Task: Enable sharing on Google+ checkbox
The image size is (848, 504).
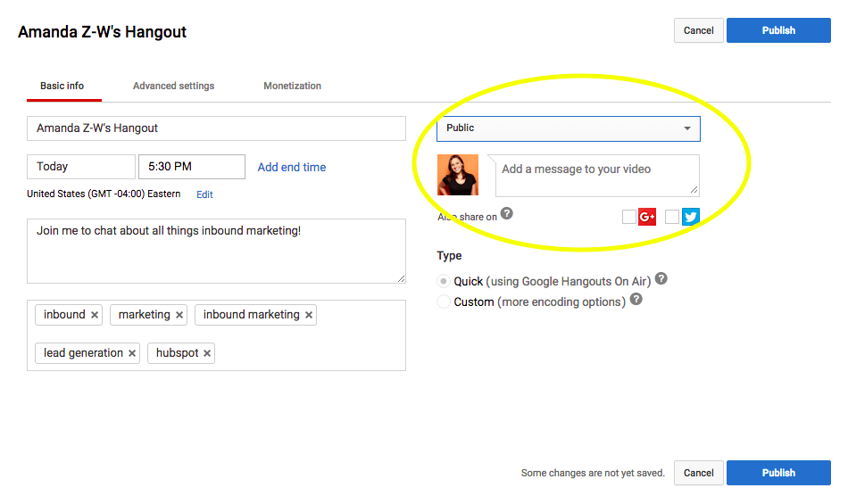Action: [629, 217]
